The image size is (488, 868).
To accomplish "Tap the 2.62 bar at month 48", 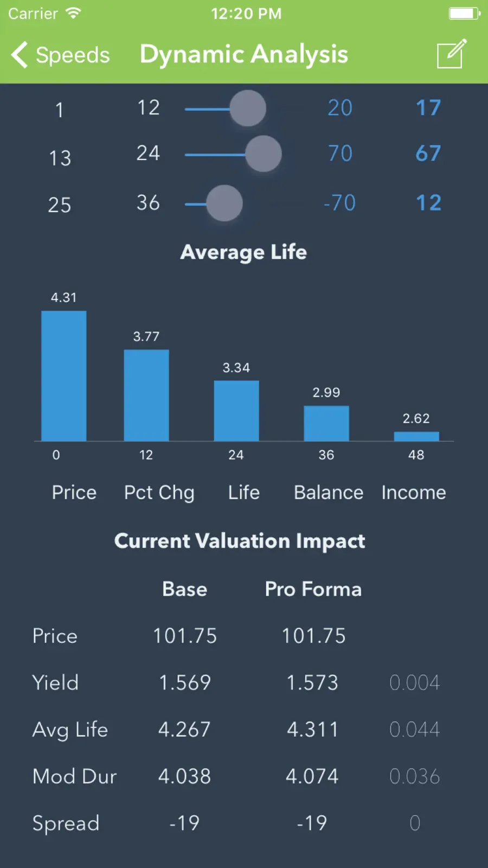I will click(416, 437).
